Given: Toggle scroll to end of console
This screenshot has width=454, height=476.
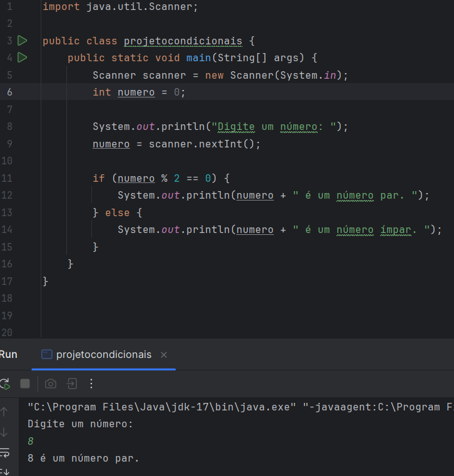Looking at the screenshot, I should 5,472.
